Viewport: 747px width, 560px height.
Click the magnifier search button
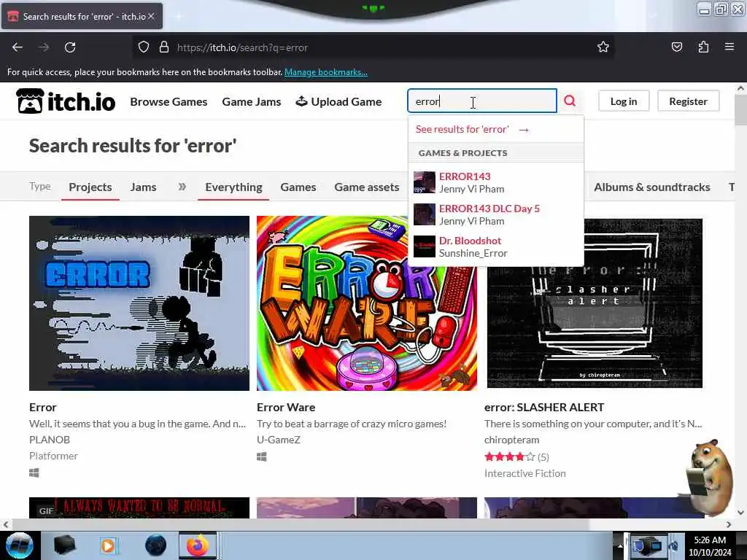click(570, 101)
